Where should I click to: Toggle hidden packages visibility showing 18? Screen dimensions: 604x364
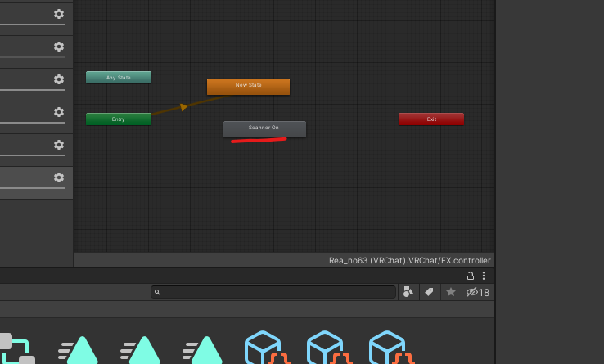click(477, 292)
